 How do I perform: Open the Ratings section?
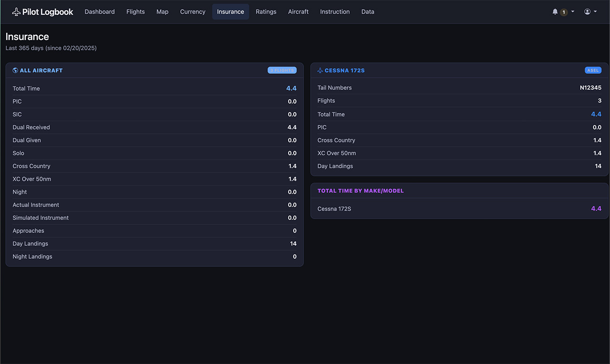266,12
